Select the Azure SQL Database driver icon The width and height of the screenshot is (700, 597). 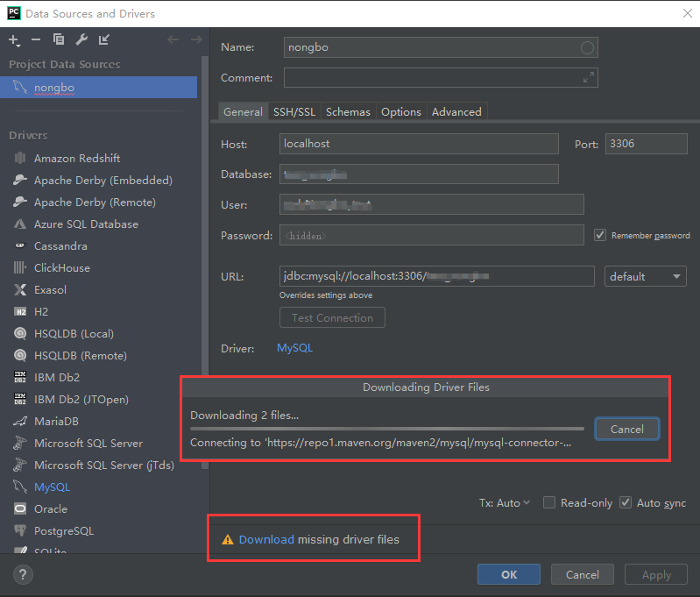tap(19, 224)
